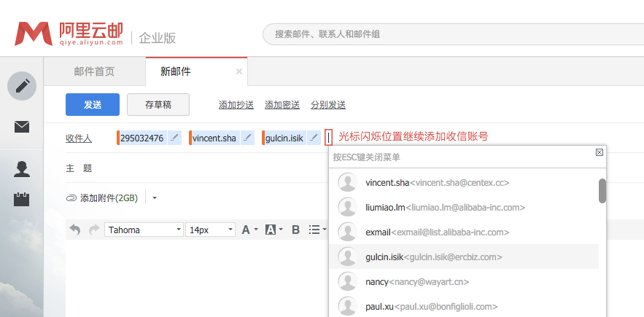Click the 存草稿 save draft button

point(158,104)
